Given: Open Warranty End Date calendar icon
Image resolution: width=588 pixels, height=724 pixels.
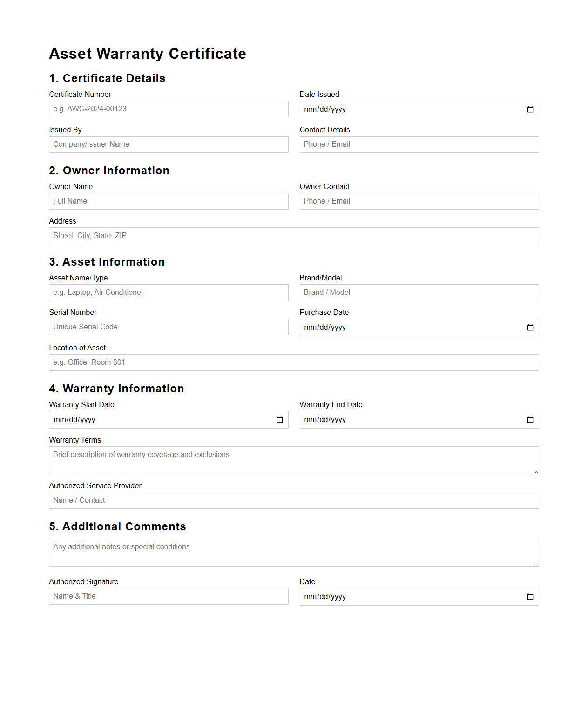Looking at the screenshot, I should point(530,420).
